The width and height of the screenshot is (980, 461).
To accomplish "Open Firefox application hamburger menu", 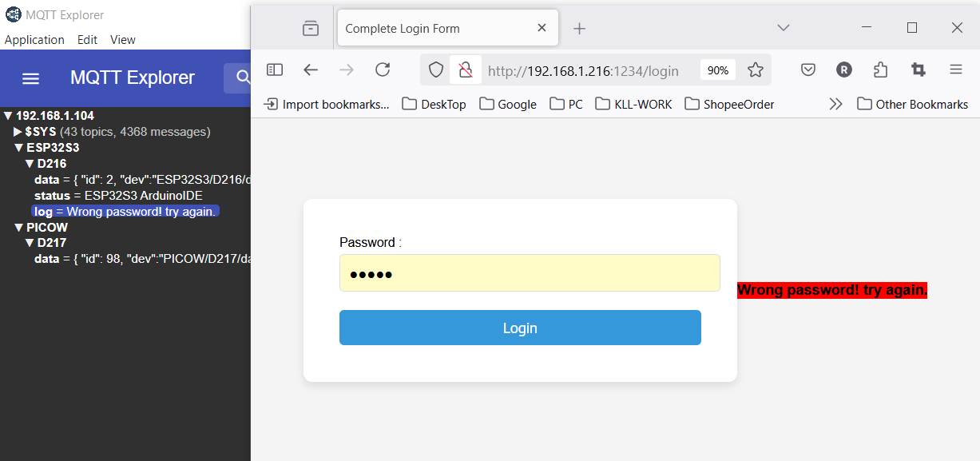I will (x=956, y=70).
